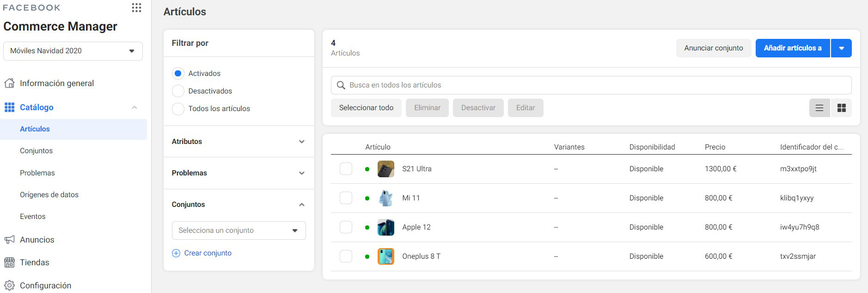Viewport: 868px width, 293px height.
Task: Go to Información general
Action: (x=57, y=83)
